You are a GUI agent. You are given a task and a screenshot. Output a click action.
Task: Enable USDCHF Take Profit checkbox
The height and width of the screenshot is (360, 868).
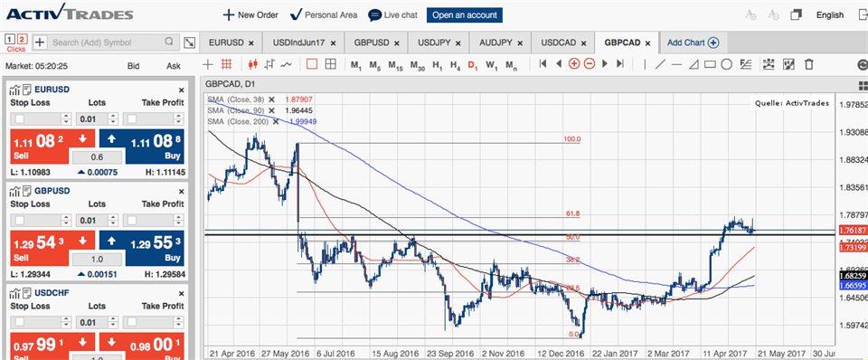(x=132, y=322)
